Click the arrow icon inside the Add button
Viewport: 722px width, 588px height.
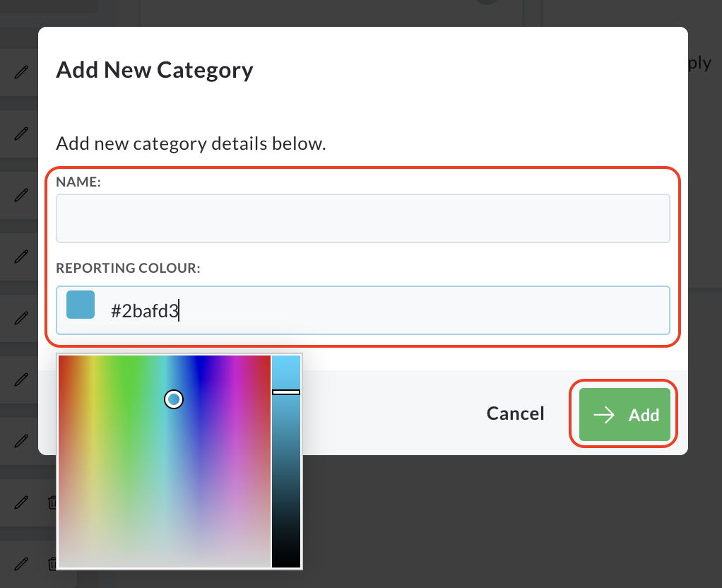pos(603,415)
